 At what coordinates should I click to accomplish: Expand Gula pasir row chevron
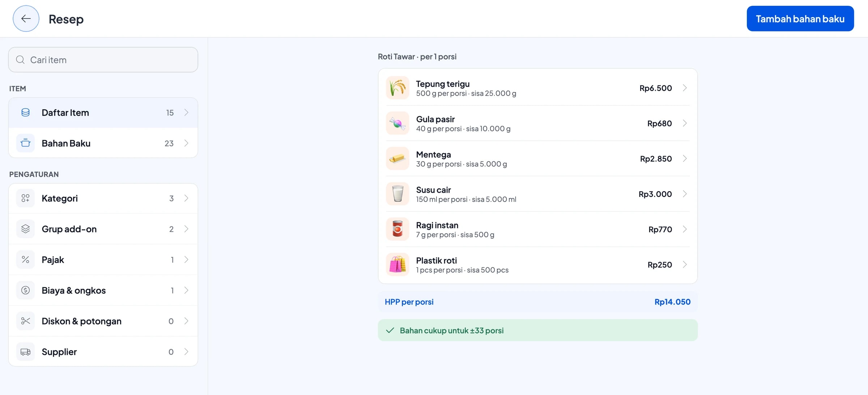click(x=685, y=123)
